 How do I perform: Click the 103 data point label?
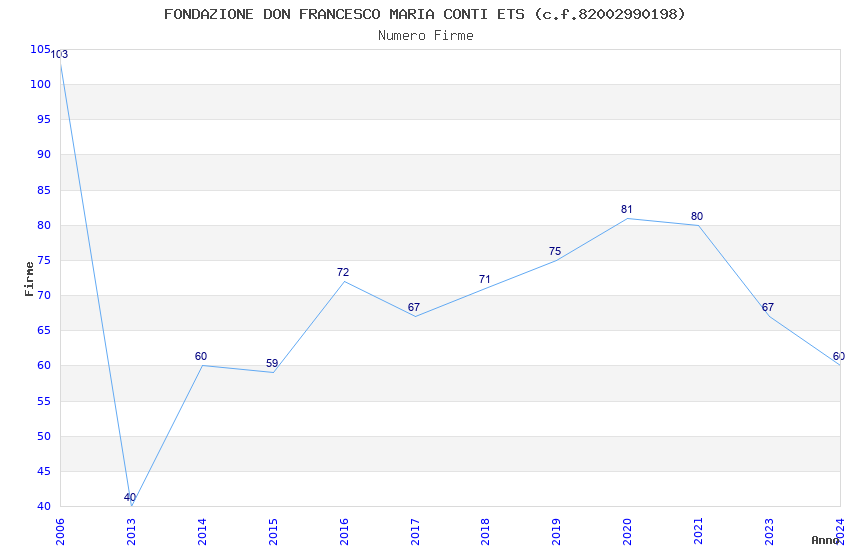[x=59, y=54]
